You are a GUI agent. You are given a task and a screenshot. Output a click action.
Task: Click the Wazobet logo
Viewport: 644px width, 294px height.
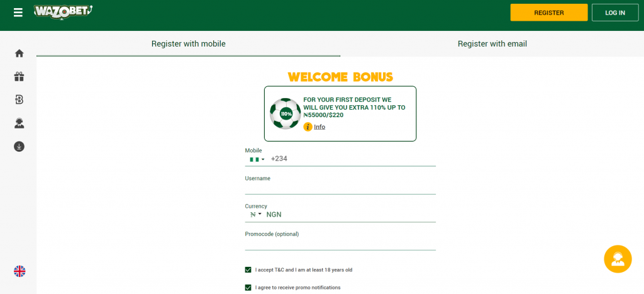tap(64, 11)
